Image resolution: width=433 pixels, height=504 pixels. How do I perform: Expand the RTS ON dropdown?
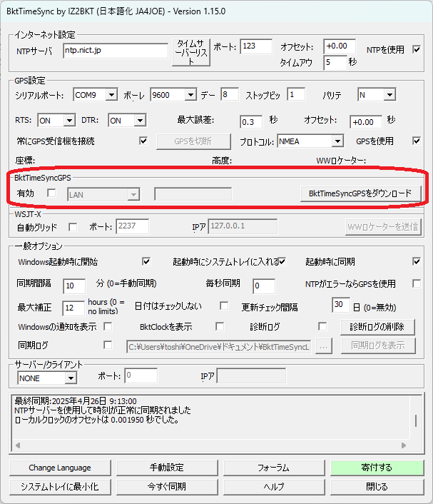click(69, 121)
